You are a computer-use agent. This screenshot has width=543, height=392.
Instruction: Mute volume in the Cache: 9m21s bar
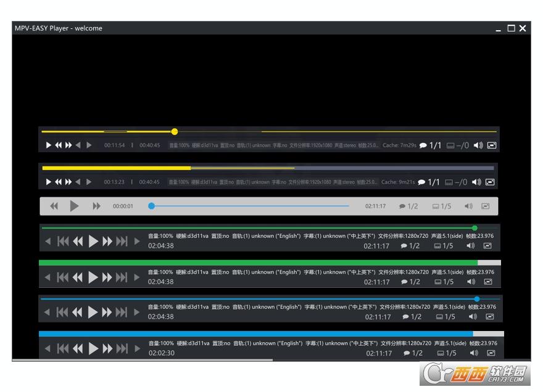[x=476, y=182]
